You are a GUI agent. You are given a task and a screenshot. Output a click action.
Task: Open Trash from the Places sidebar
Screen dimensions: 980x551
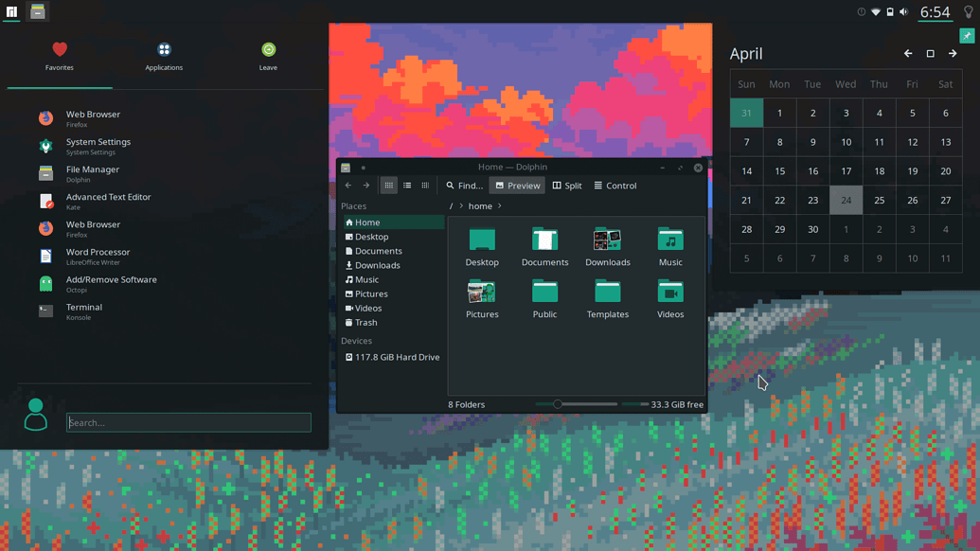366,322
